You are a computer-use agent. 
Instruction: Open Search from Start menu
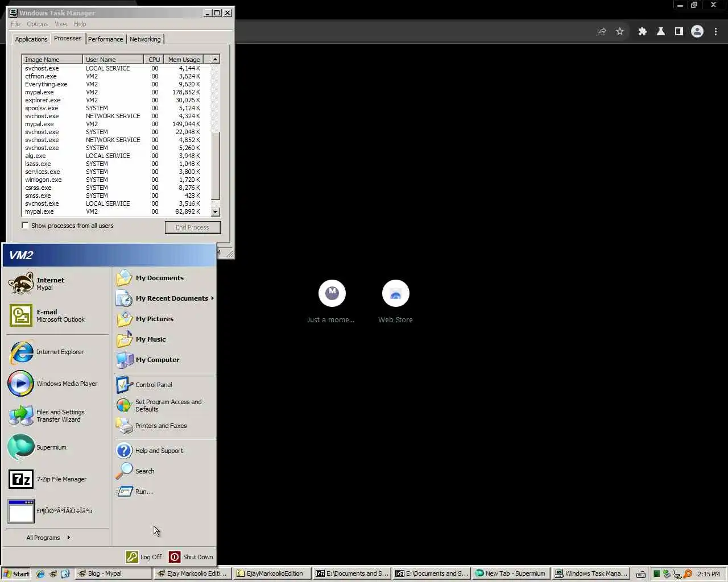pyautogui.click(x=165, y=471)
